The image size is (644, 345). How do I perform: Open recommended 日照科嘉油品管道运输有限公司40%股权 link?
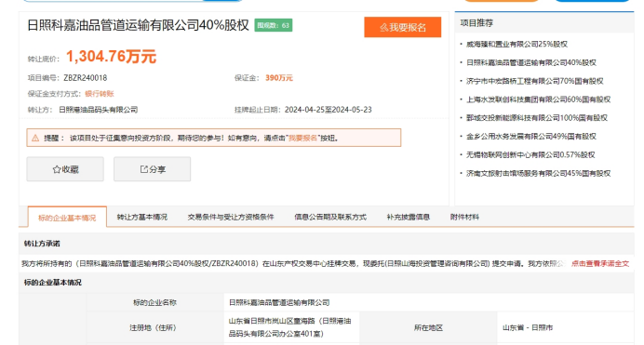coord(531,62)
